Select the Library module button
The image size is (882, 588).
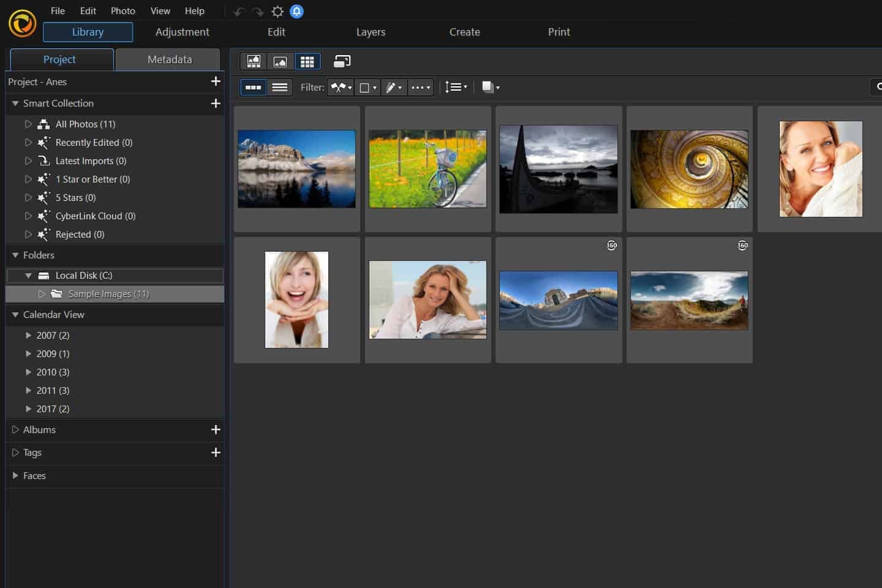click(88, 32)
